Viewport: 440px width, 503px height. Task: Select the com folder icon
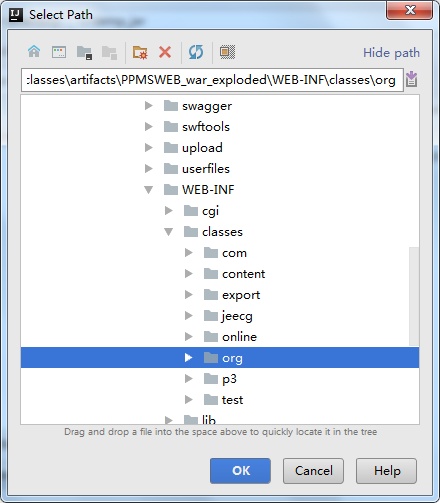211,253
